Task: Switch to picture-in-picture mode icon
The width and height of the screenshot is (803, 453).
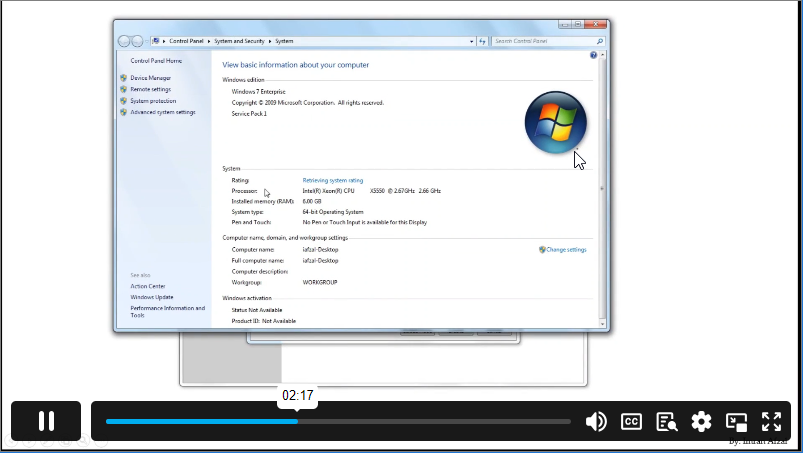Action: tap(736, 422)
